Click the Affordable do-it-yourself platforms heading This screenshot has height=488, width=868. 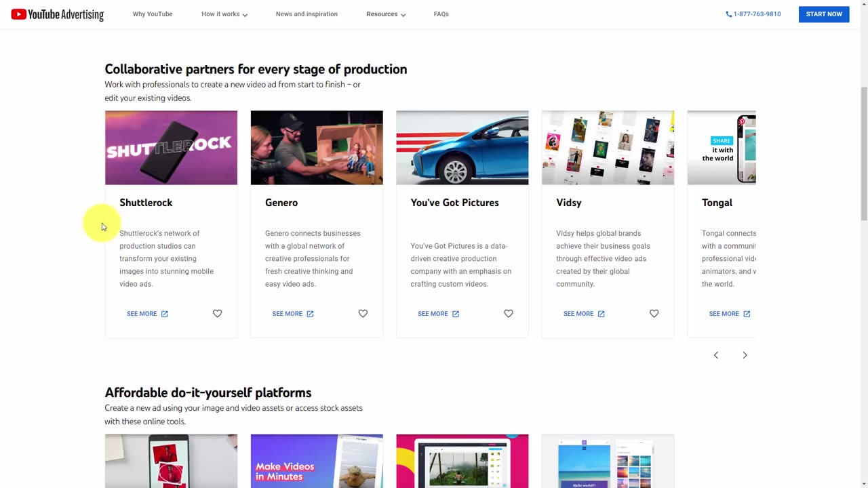(208, 392)
